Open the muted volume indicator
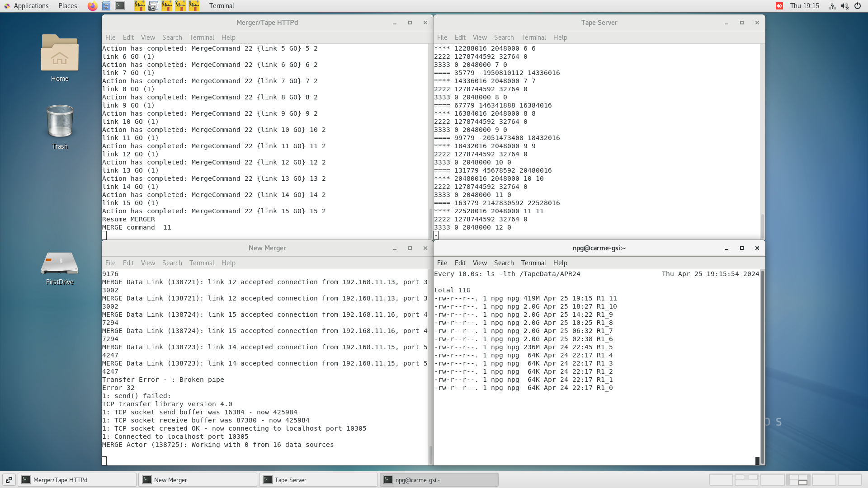The width and height of the screenshot is (868, 488). 844,6
